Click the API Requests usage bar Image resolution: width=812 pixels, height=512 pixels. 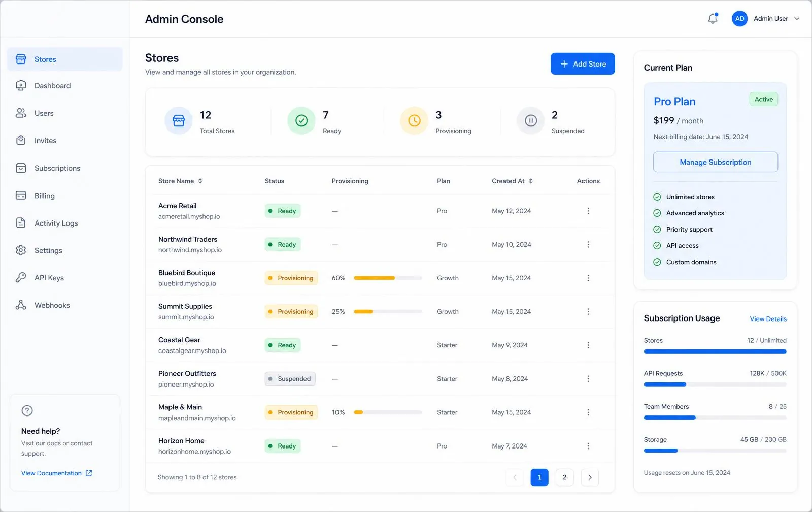pos(715,385)
